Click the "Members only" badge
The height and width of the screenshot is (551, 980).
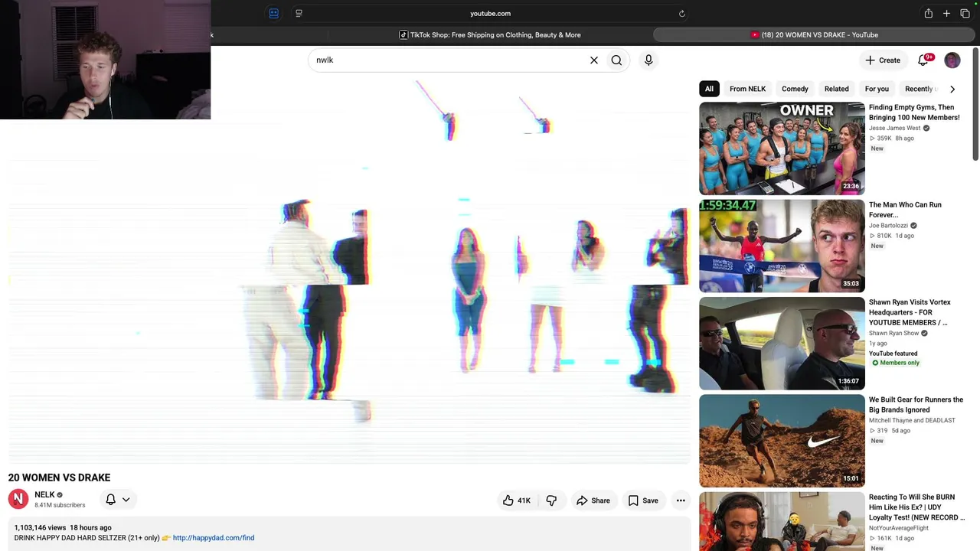894,363
